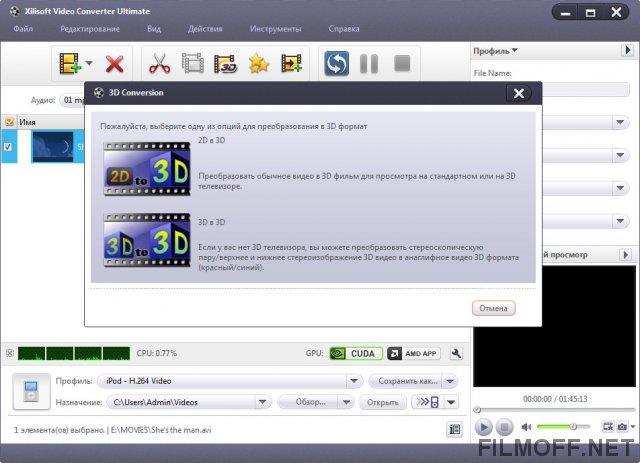The height and width of the screenshot is (463, 640).
Task: Choose the 2D to 3D conversion image
Action: click(147, 169)
